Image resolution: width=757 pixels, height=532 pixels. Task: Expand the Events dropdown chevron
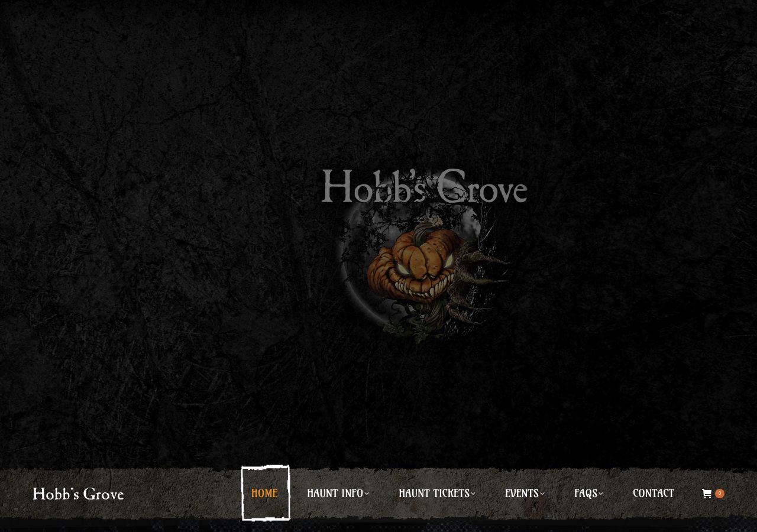[x=542, y=494]
